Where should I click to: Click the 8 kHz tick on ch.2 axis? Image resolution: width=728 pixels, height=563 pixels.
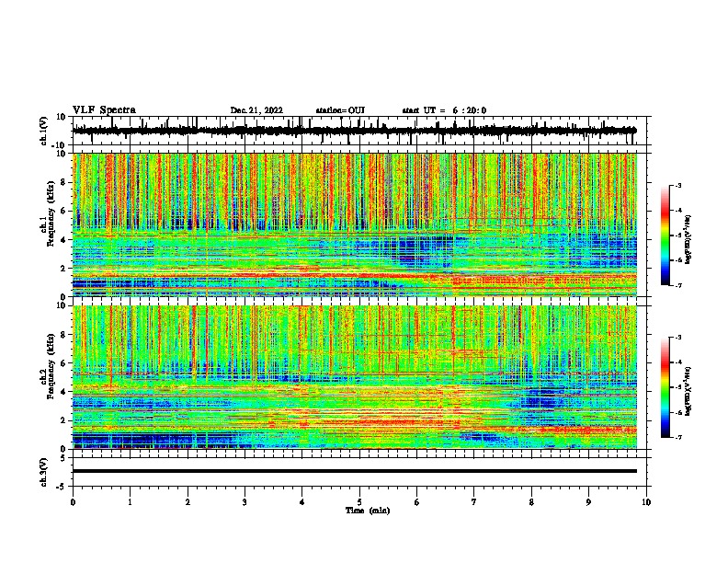click(x=64, y=334)
